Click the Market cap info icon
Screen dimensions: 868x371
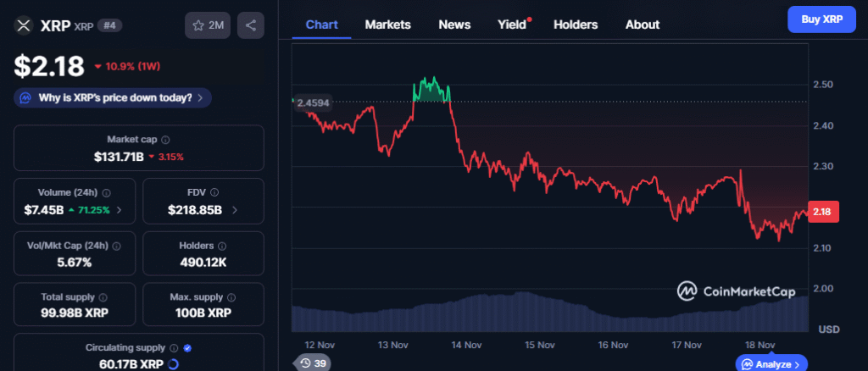(x=165, y=141)
